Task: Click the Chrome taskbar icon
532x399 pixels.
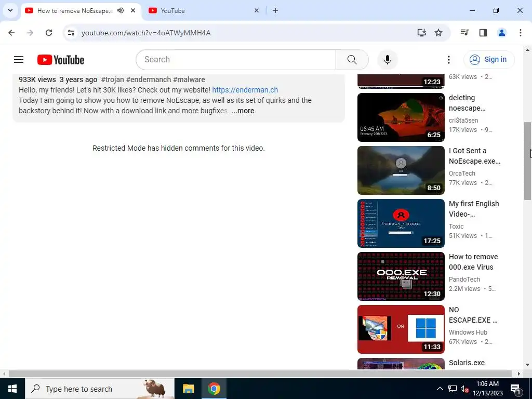Action: tap(214, 389)
